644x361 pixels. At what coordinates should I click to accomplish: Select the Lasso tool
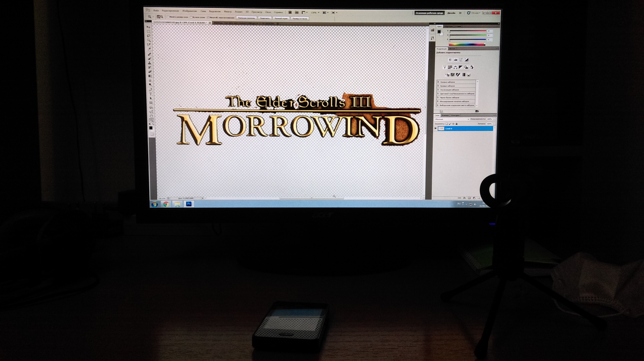(148, 36)
